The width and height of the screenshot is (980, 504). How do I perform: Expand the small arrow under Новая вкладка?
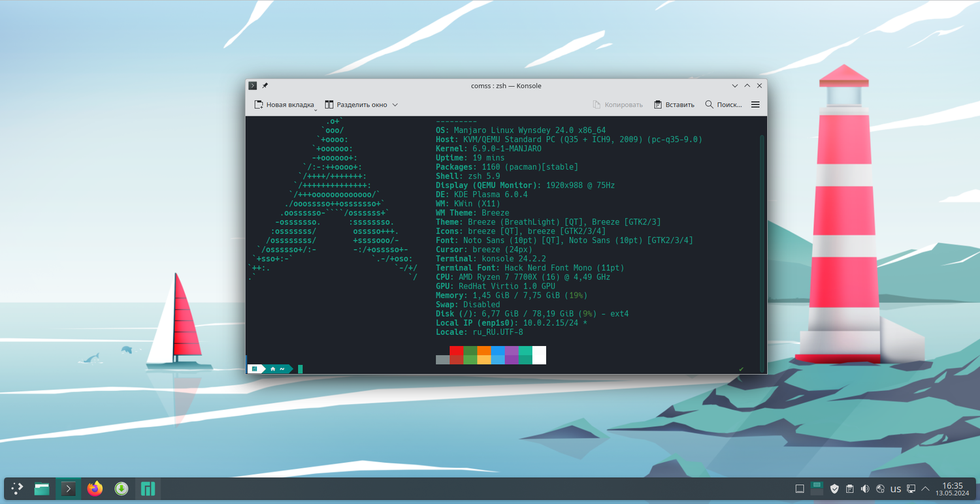tap(315, 110)
